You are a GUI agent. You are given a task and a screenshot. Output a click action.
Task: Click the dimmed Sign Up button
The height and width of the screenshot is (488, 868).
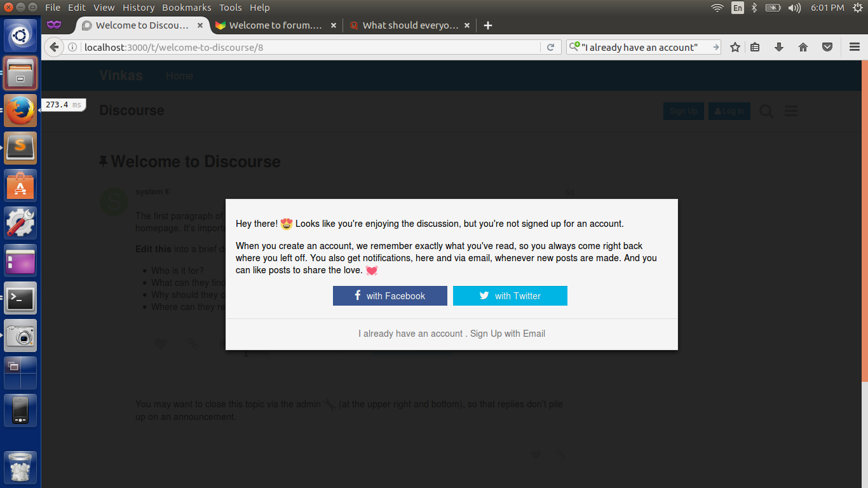point(684,111)
